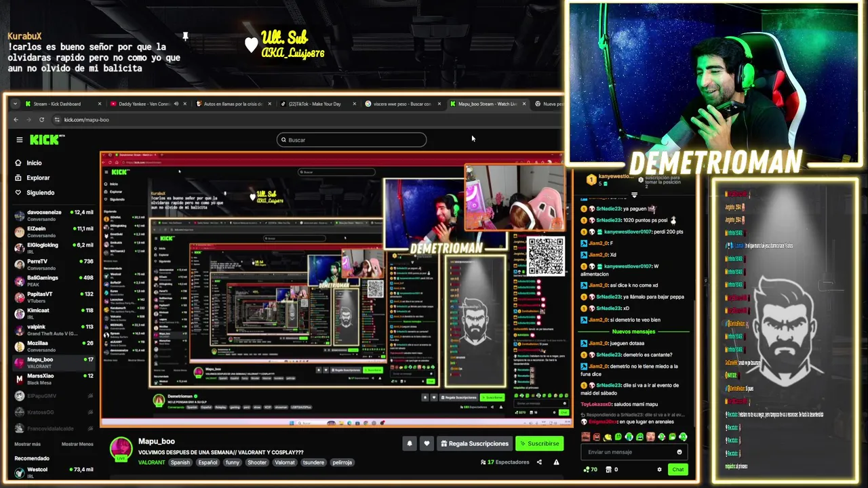The image size is (868, 488).
Task: Open PerreTV channel in sidebar
Action: (54, 264)
